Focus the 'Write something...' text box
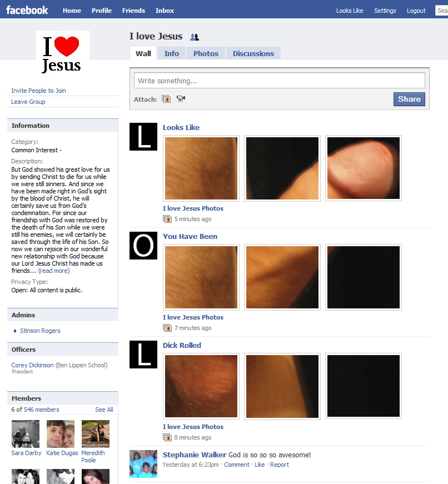The width and height of the screenshot is (448, 484). click(x=279, y=81)
